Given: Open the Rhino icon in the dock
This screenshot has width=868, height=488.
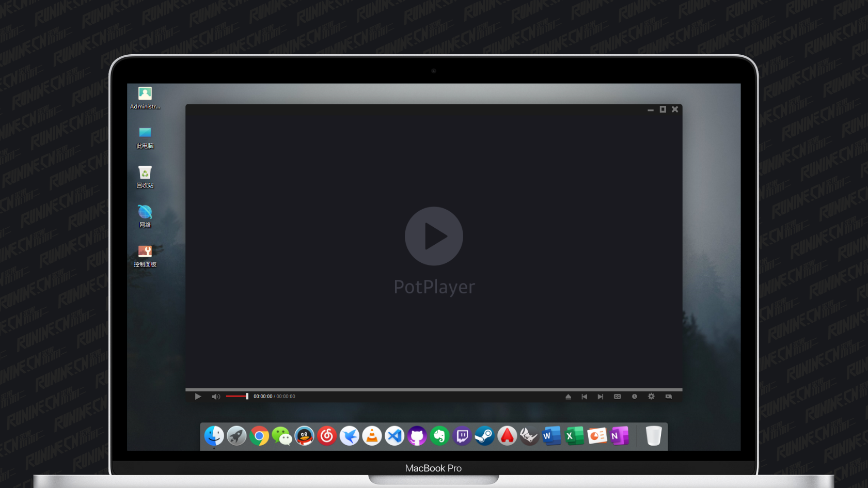Looking at the screenshot, I should tap(529, 436).
